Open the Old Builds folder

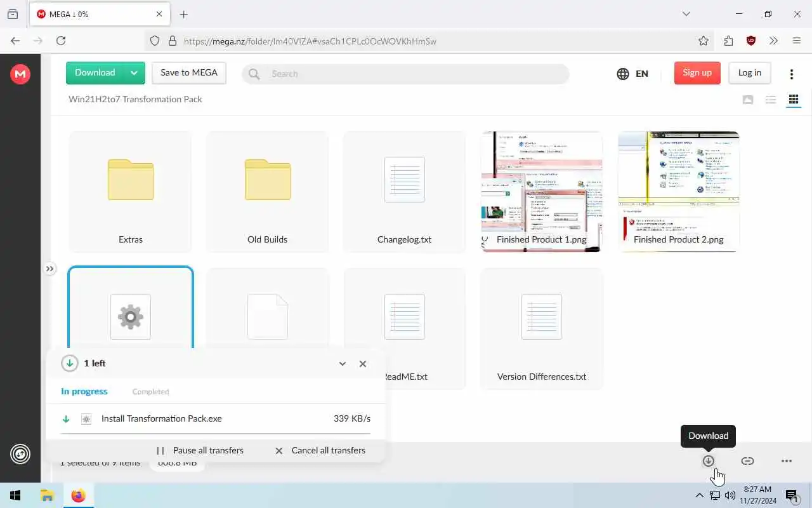268,192
